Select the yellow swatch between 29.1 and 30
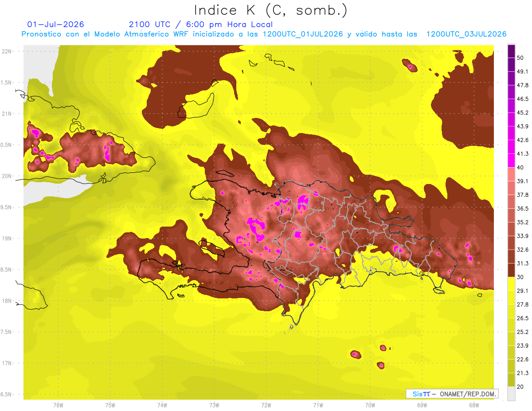This screenshot has width=532, height=411. click(511, 284)
